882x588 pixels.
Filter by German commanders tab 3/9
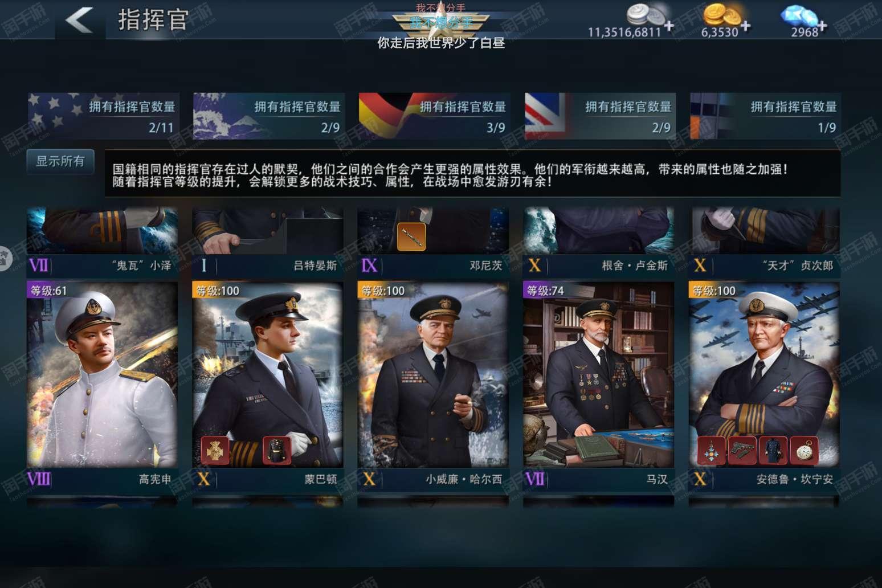coord(434,116)
